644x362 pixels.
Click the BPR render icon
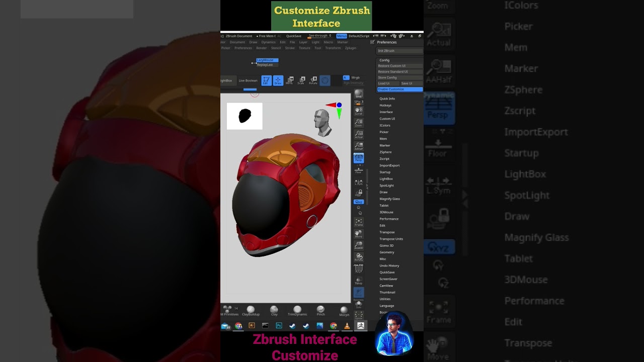tap(359, 94)
